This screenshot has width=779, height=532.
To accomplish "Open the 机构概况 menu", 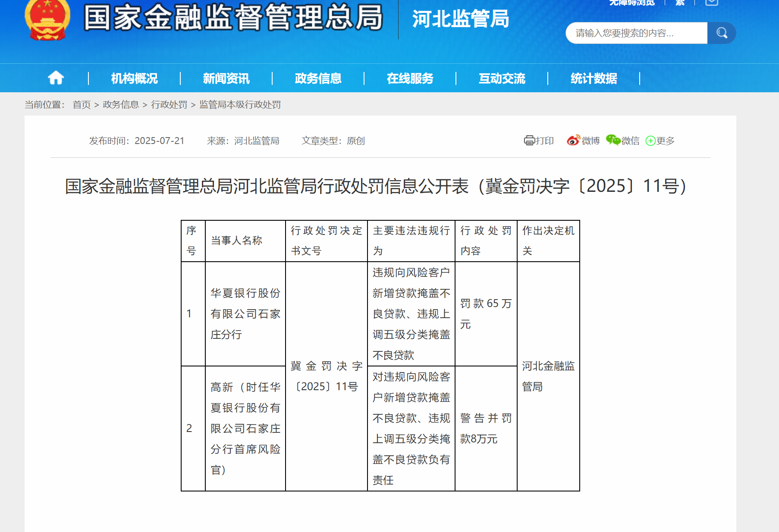I will point(134,78).
